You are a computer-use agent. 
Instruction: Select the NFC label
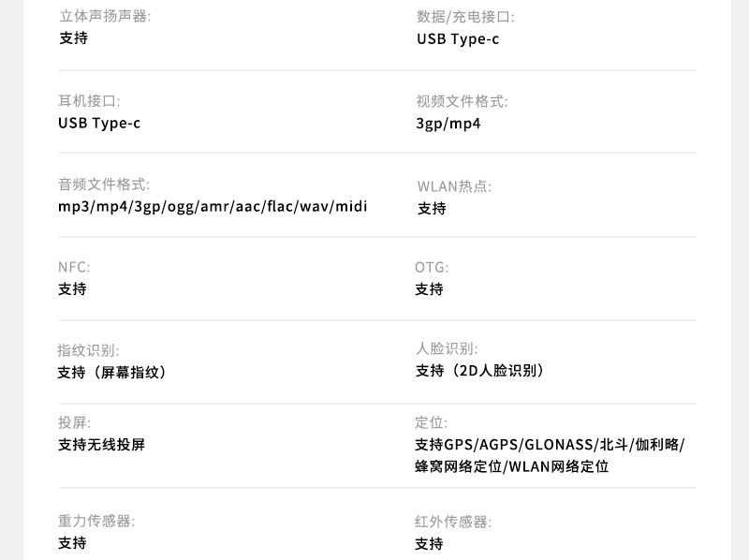[x=74, y=267]
